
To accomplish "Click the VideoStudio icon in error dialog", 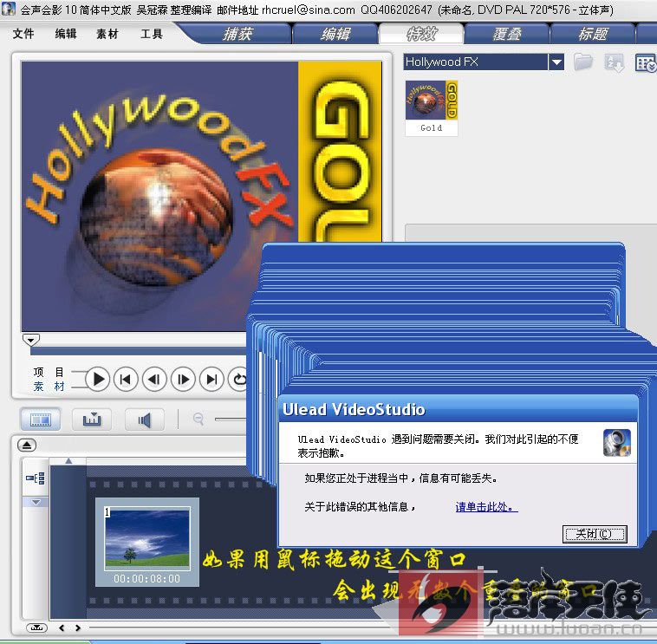I will (617, 442).
